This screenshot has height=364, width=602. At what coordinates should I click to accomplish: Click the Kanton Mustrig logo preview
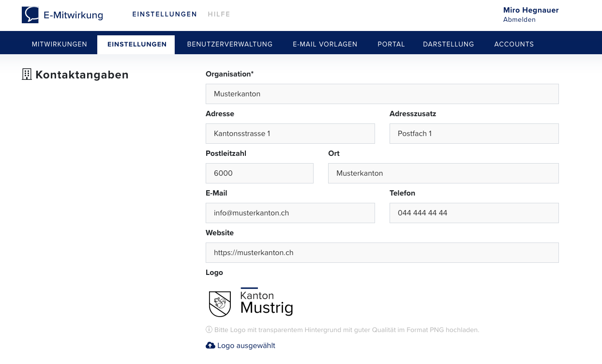coord(251,302)
